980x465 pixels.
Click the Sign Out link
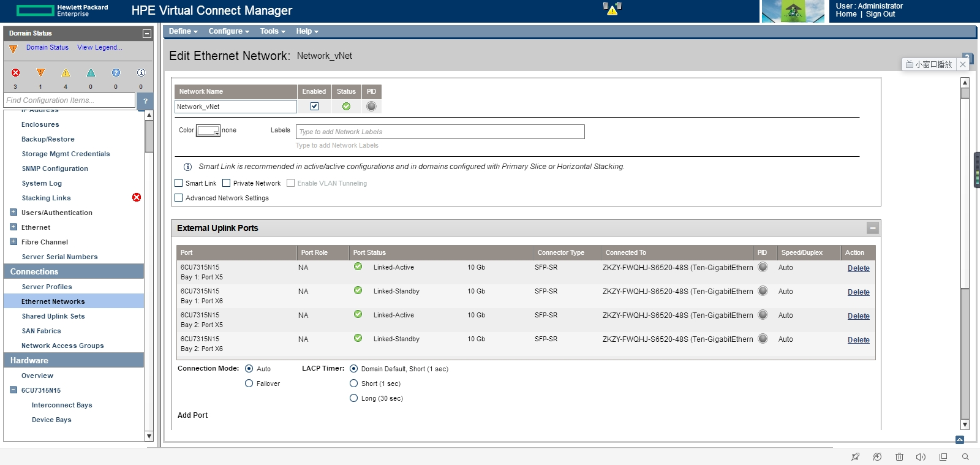tap(880, 14)
